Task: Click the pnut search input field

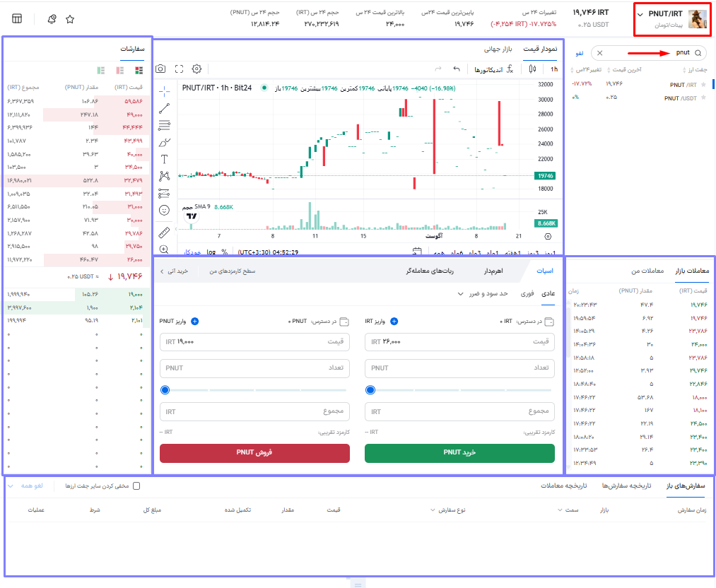Action: point(647,53)
